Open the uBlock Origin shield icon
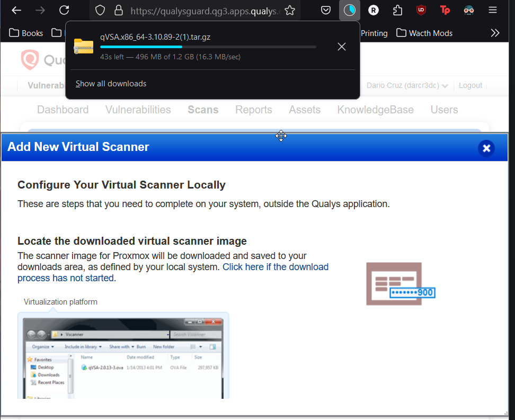The width and height of the screenshot is (515, 420). click(x=421, y=10)
